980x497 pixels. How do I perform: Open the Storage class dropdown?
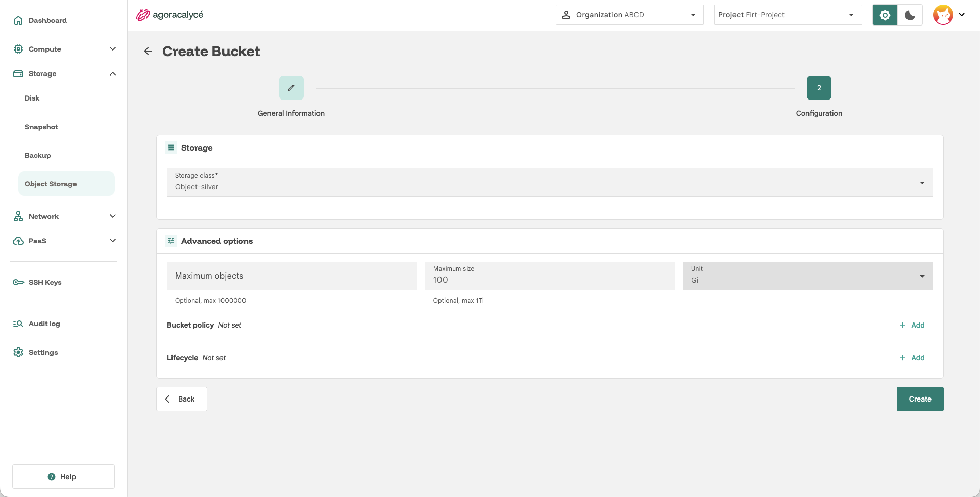coord(550,183)
